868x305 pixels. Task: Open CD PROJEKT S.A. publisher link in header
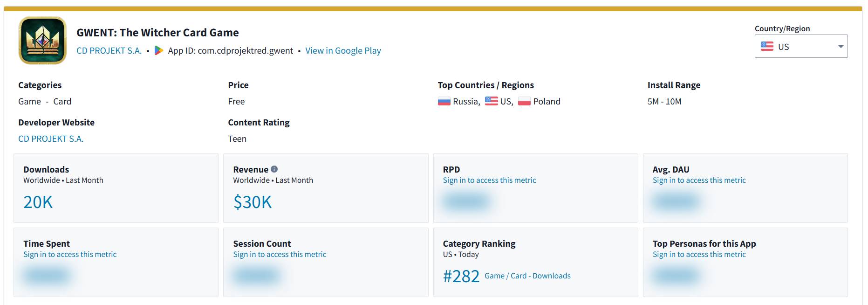click(x=109, y=50)
